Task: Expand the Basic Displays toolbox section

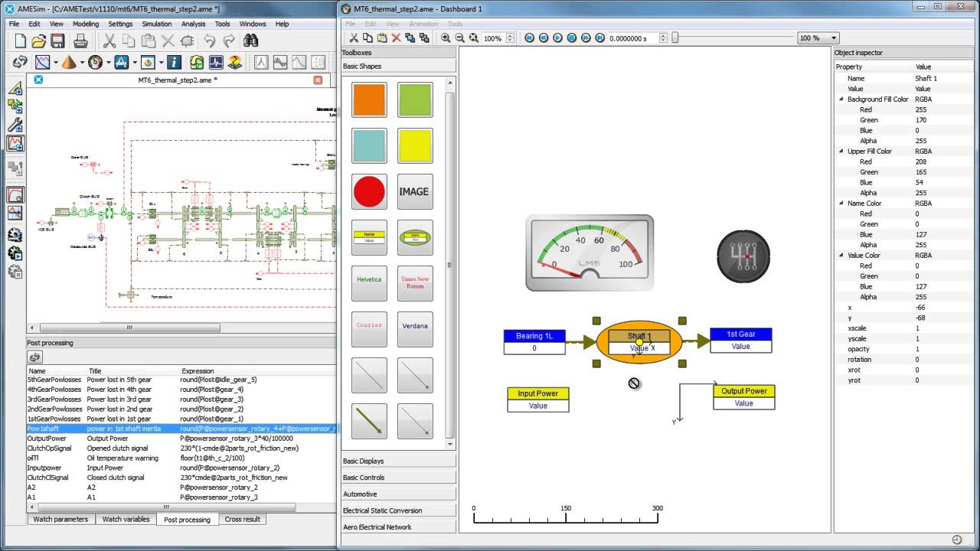Action: [398, 461]
